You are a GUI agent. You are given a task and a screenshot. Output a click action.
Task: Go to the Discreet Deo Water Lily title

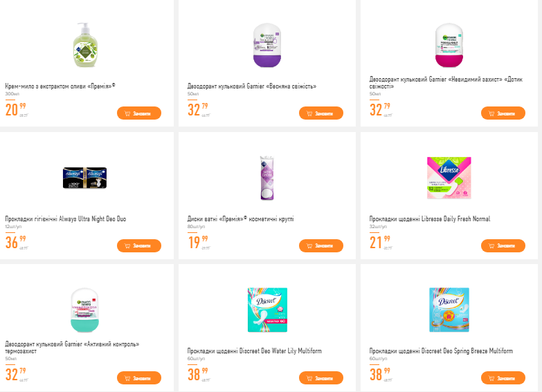click(254, 351)
